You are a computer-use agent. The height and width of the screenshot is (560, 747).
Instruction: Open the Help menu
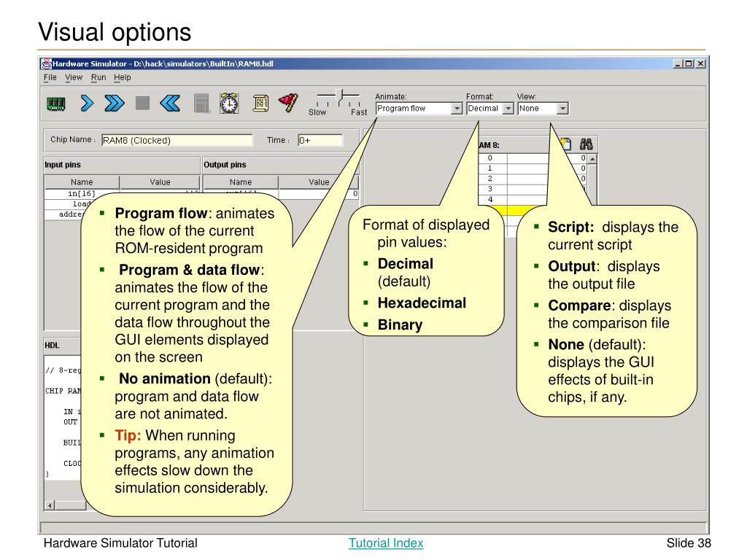tap(123, 77)
